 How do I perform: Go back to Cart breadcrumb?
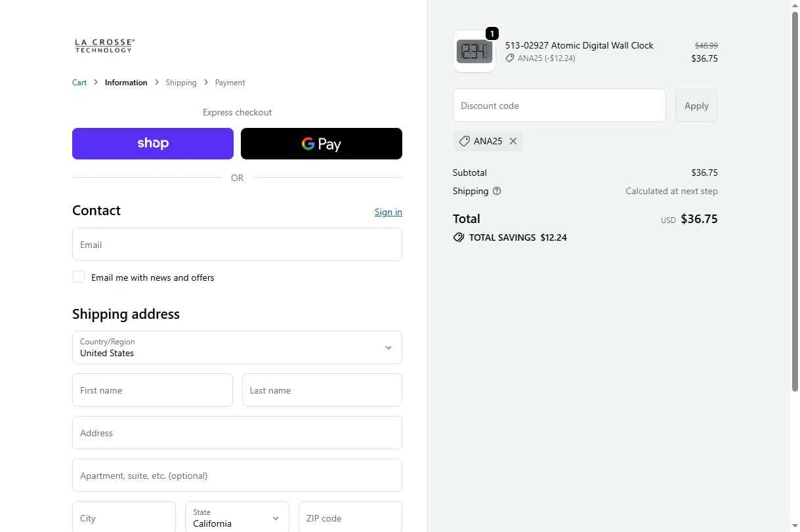pos(79,83)
